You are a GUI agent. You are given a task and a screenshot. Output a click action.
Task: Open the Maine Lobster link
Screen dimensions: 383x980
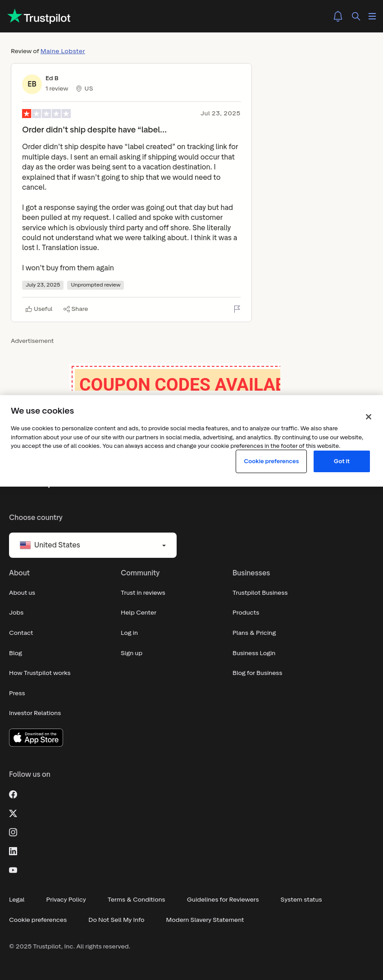(x=63, y=51)
